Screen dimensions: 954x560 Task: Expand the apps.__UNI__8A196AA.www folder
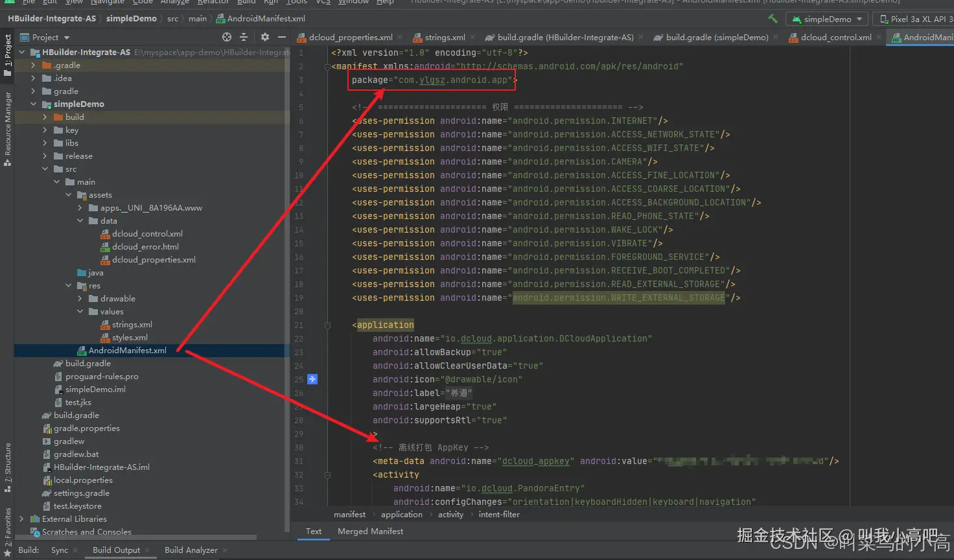(80, 207)
